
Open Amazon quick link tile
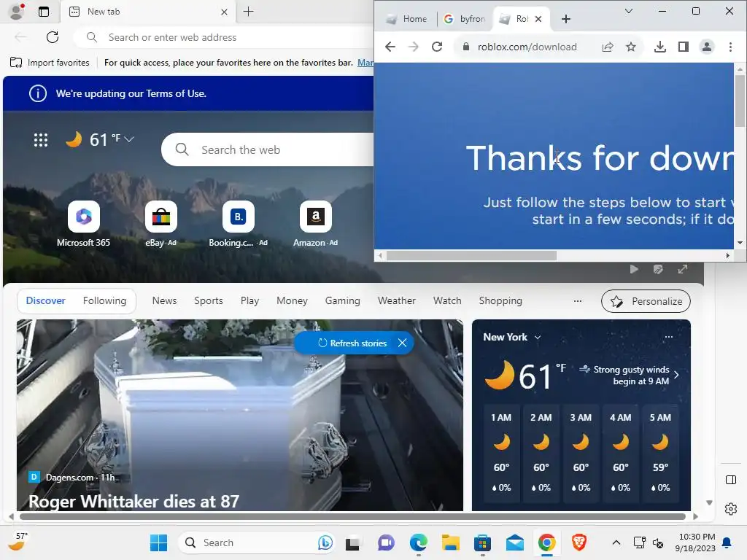pos(315,223)
